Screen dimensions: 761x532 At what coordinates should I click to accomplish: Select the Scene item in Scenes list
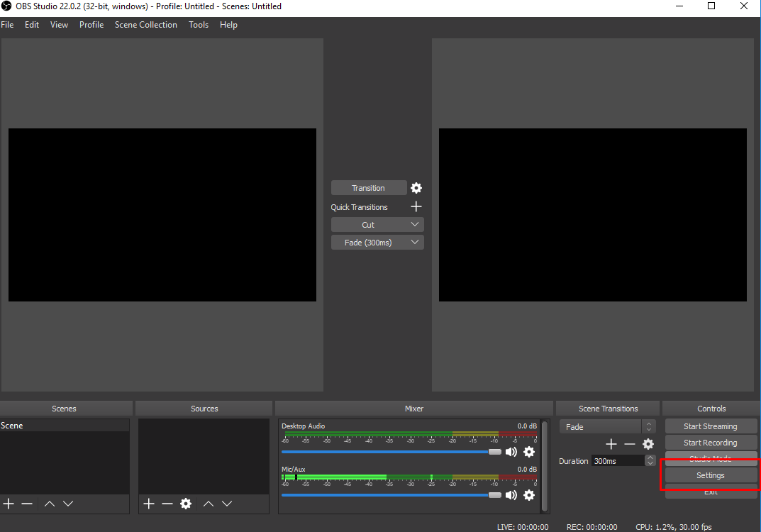(x=65, y=426)
